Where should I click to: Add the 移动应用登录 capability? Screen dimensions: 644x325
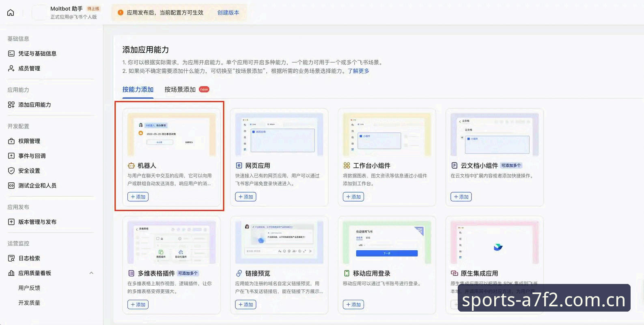pos(353,305)
